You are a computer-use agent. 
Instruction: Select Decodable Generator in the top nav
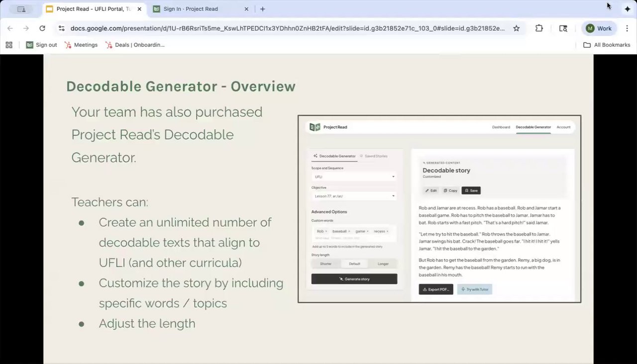tap(533, 127)
